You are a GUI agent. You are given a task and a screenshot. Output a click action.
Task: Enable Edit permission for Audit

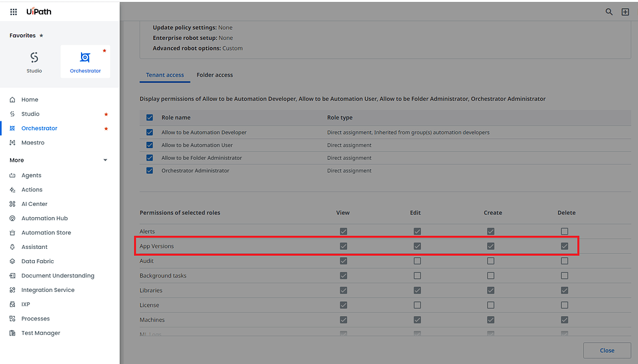coord(416,261)
